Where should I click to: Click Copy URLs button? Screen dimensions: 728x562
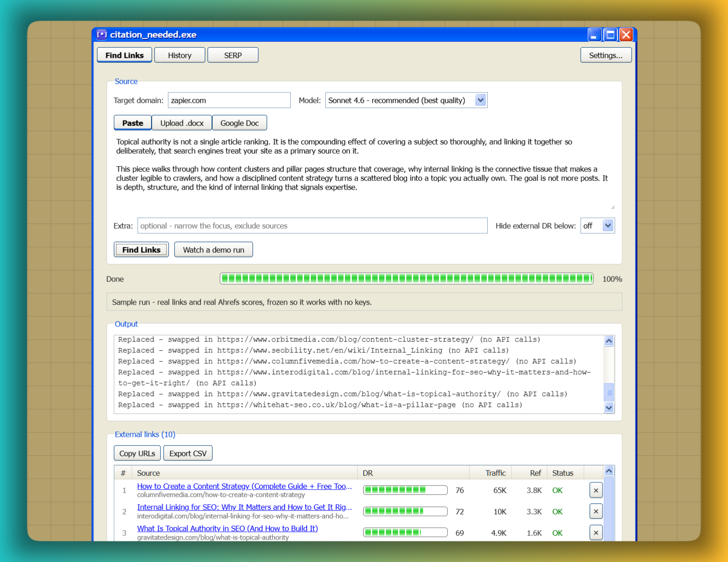tap(137, 453)
